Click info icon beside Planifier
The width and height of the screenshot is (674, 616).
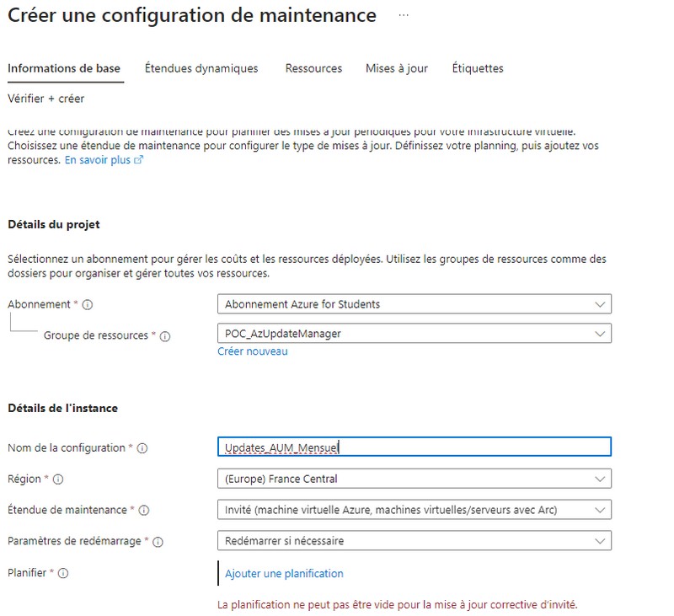click(x=63, y=574)
